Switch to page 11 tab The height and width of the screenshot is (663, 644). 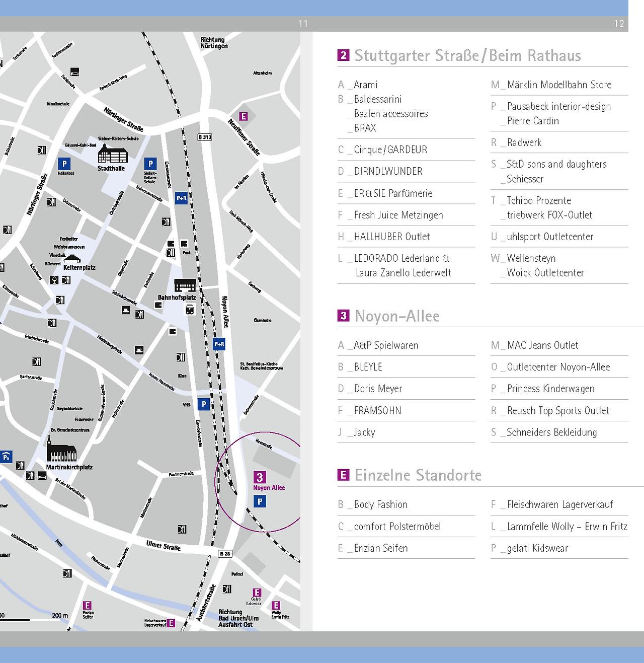[x=302, y=22]
